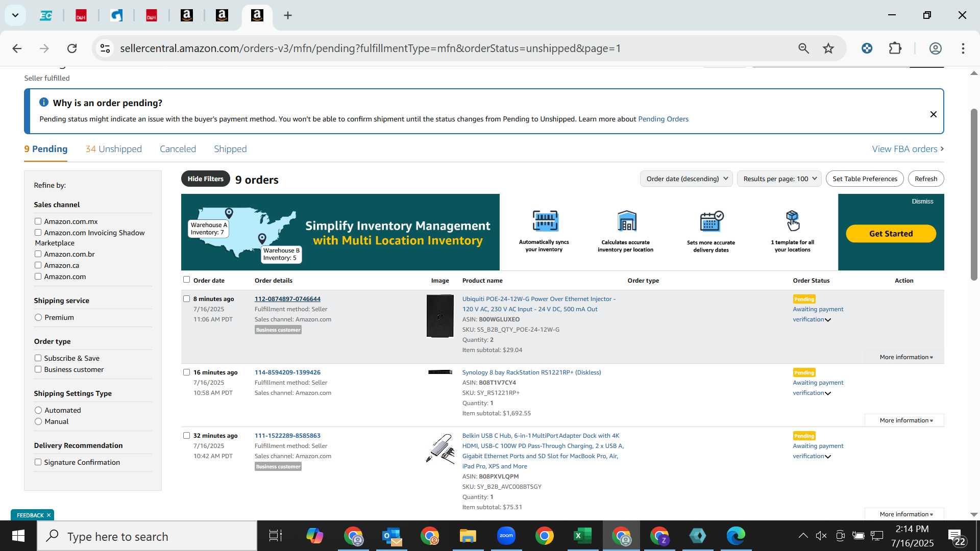This screenshot has width=980, height=551.
Task: Click the Ubiquiti POE product thumbnail
Action: click(440, 316)
